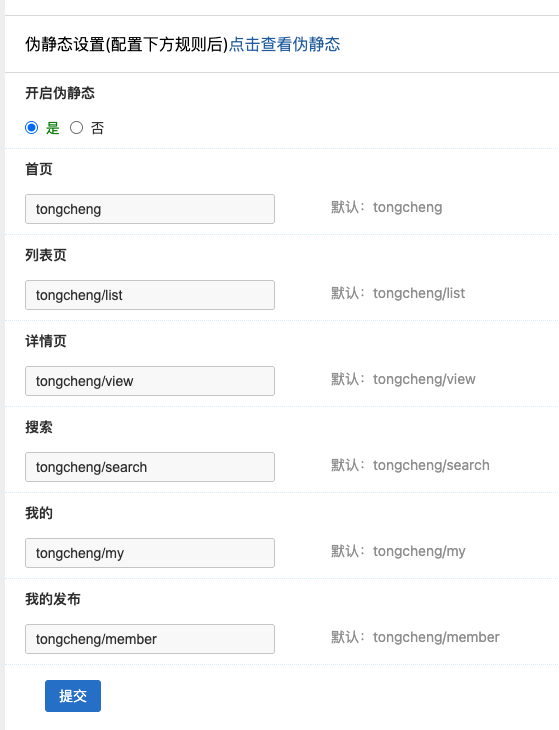This screenshot has width=559, height=730.
Task: Focus the 我的发布 tongcheng/member field
Action: click(150, 639)
